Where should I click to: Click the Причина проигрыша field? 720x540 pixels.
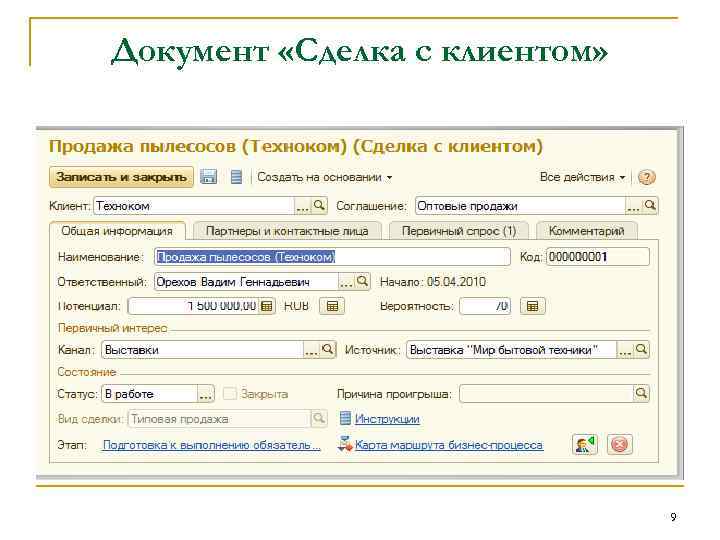coord(546,394)
